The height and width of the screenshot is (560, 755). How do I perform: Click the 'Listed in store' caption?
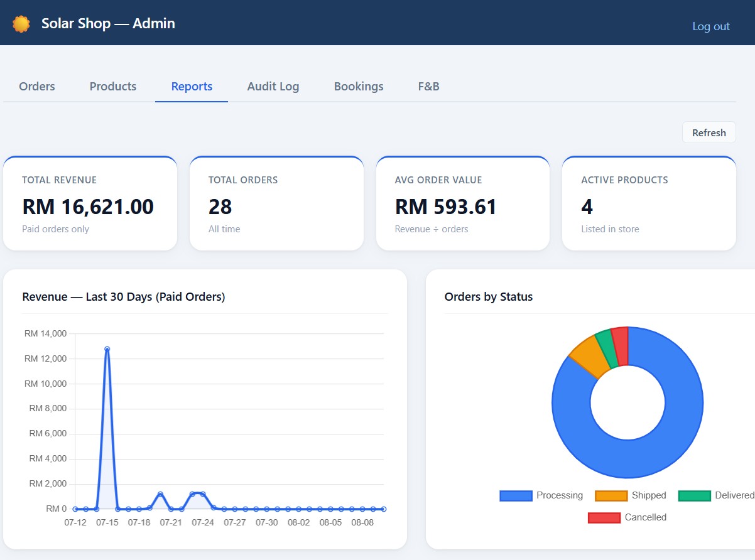(611, 229)
